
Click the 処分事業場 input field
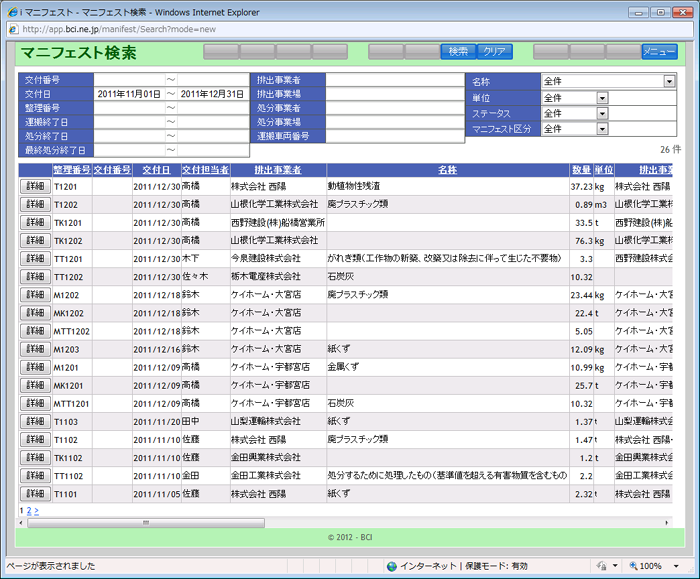pos(395,122)
